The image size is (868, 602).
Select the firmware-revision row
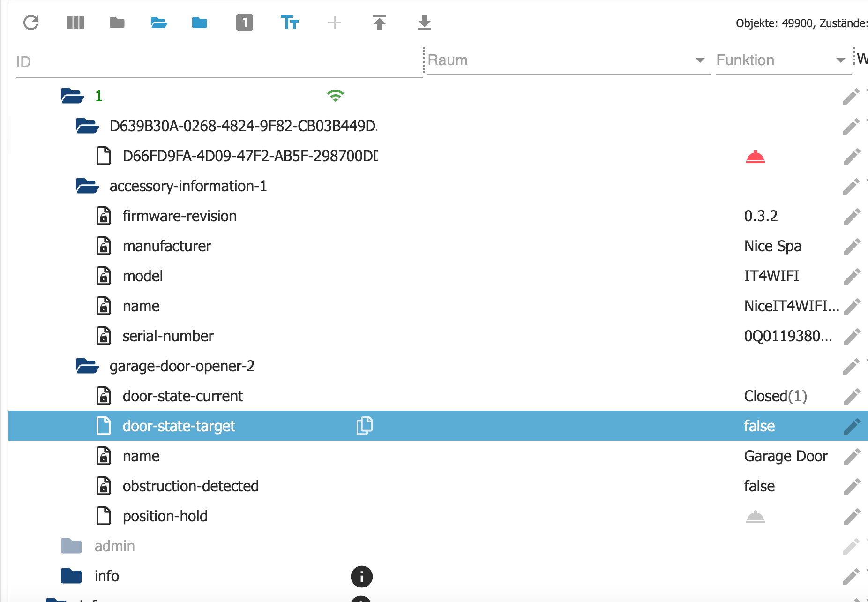(438, 216)
